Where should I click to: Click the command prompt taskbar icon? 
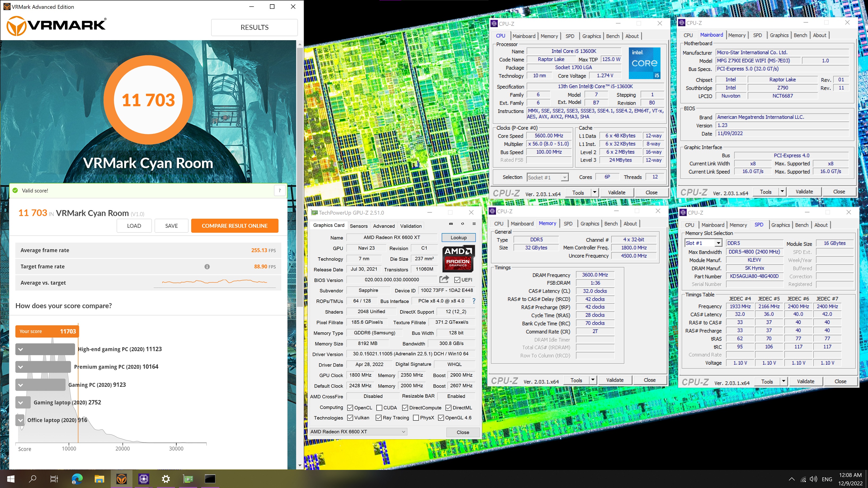pos(210,479)
